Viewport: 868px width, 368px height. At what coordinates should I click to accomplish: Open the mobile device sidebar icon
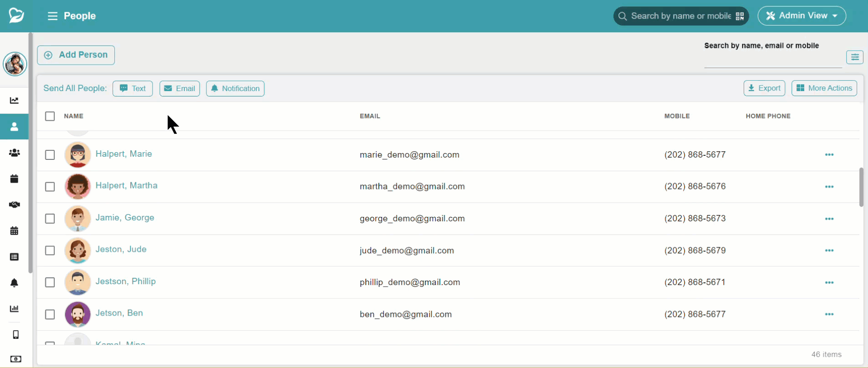[15, 335]
